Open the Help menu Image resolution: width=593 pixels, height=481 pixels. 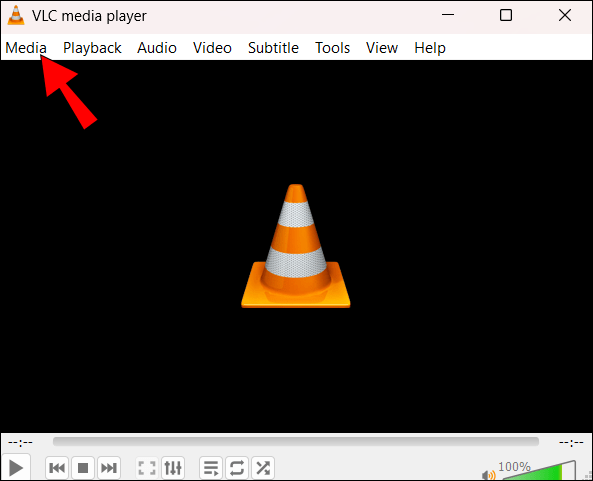[430, 48]
